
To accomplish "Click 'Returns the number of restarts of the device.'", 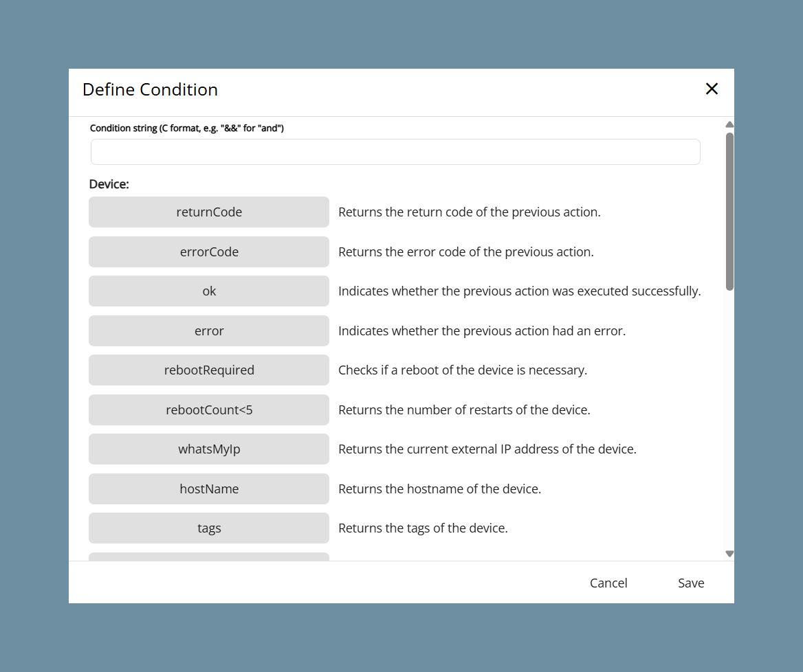I will click(464, 410).
